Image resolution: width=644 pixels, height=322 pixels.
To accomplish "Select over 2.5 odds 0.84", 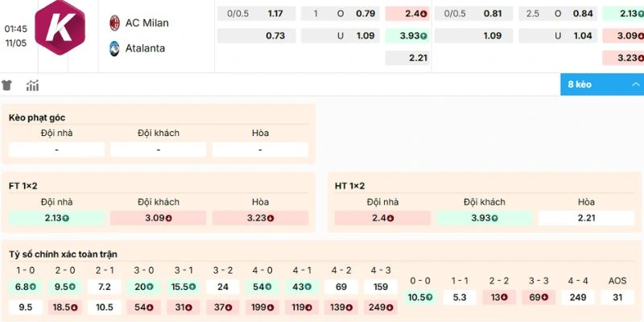I will (x=558, y=14).
